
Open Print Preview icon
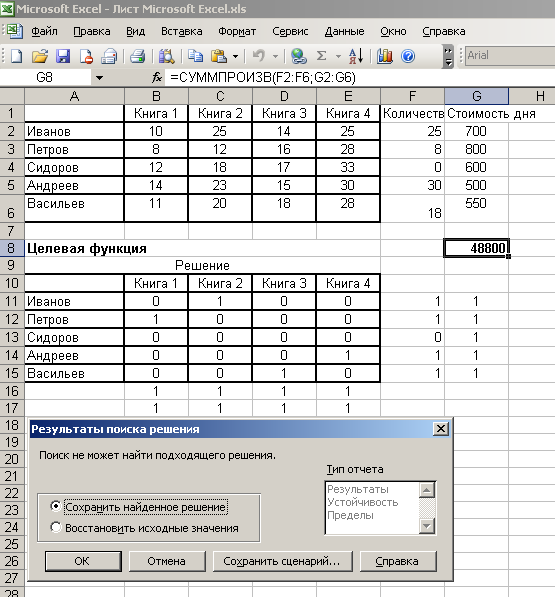pyautogui.click(x=166, y=56)
